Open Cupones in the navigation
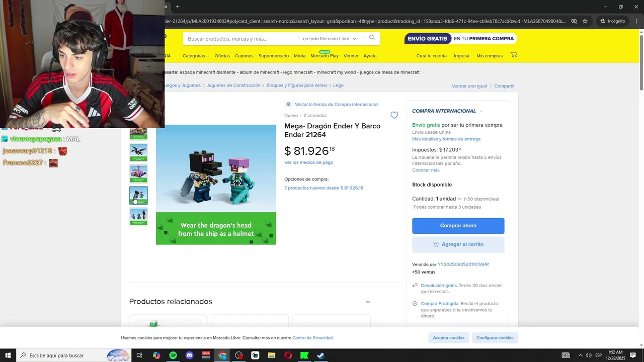Viewport: 644px width, 362px height. coord(244,56)
